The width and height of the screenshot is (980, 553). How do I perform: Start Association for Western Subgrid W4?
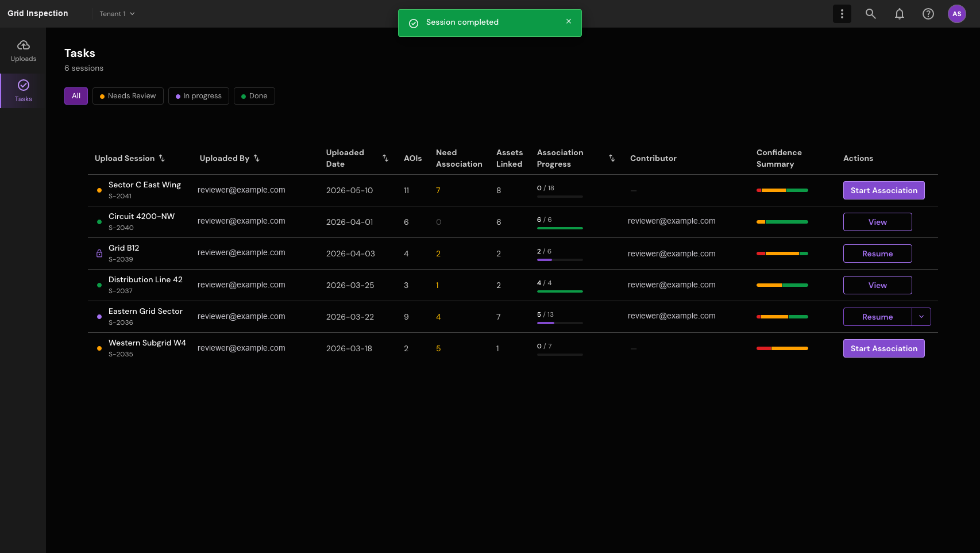pos(884,348)
